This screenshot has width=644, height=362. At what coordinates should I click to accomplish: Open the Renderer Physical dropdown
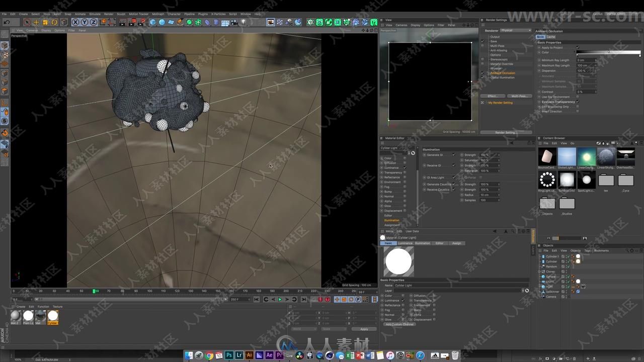515,31
